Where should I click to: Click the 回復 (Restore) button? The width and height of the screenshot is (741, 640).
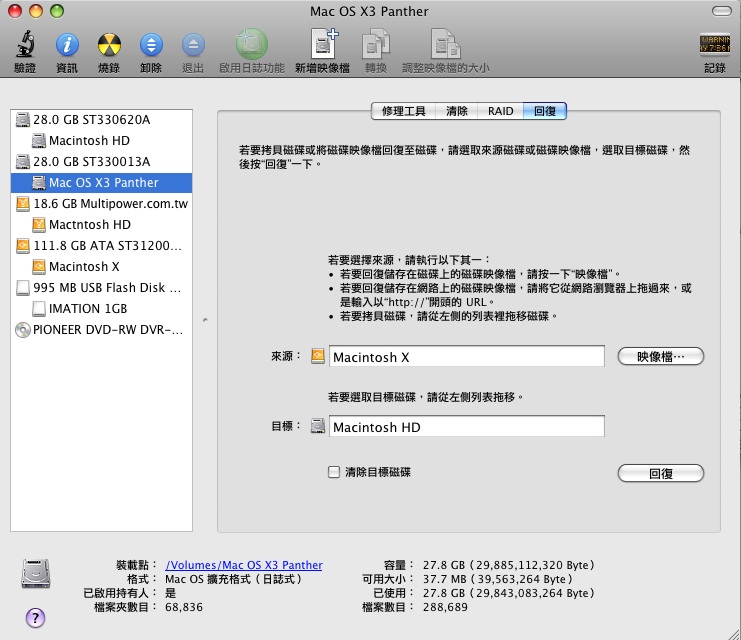[x=661, y=473]
